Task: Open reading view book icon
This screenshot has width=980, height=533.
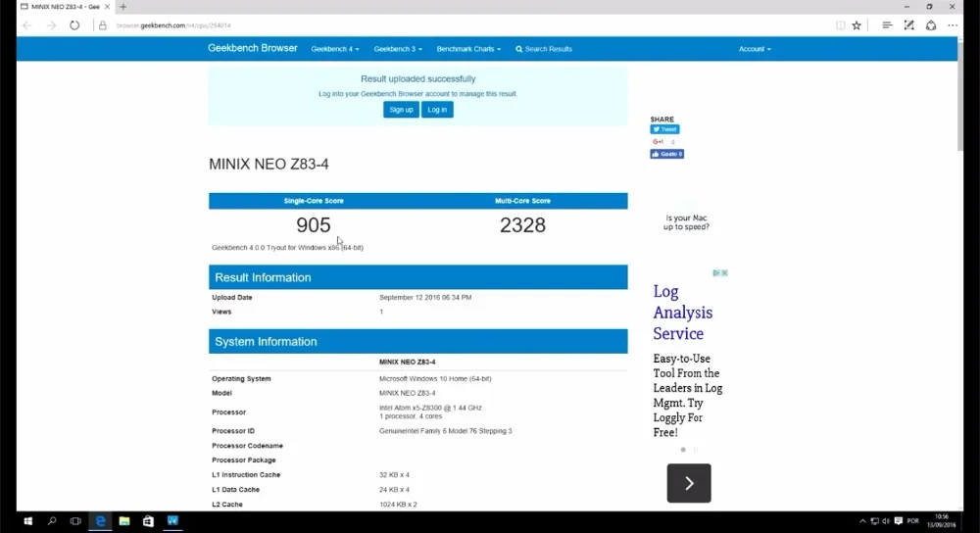Action: click(x=841, y=25)
